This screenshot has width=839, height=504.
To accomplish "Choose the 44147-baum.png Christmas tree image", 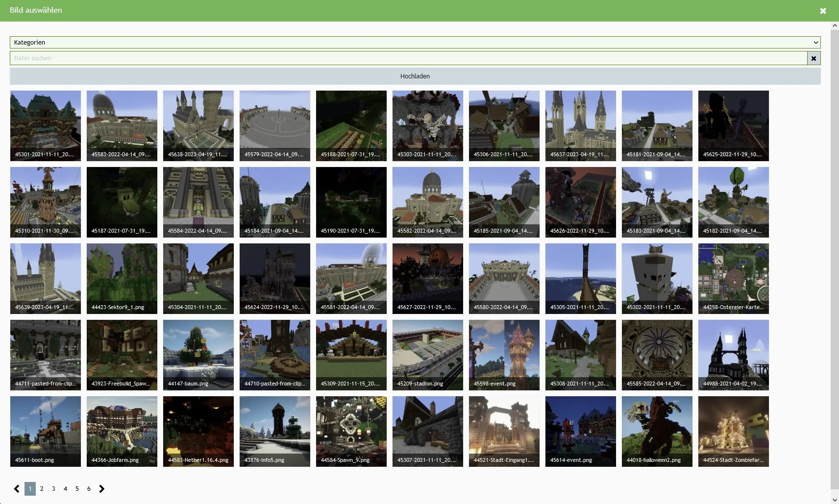I will (198, 355).
